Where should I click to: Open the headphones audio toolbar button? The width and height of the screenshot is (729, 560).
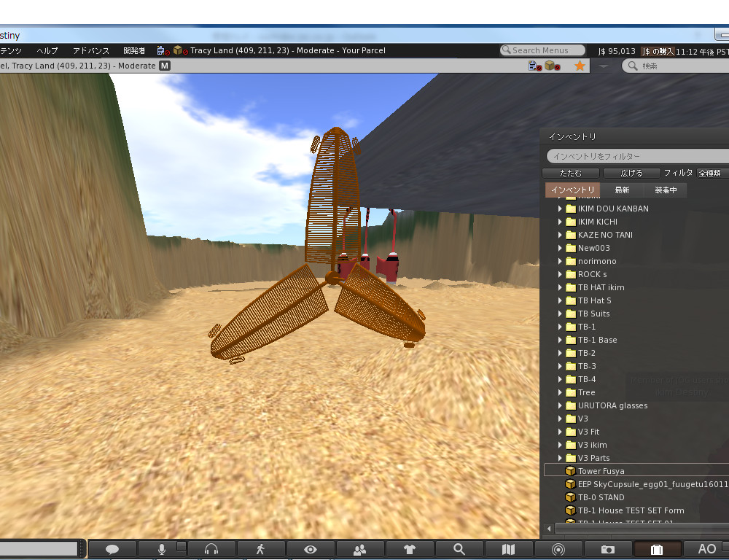click(x=211, y=549)
